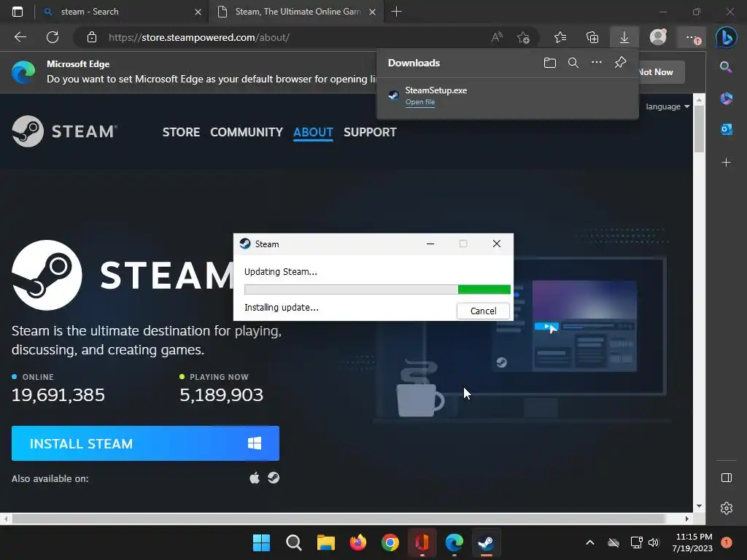The image size is (747, 560).
Task: Reload the Steam about page
Action: point(53,37)
